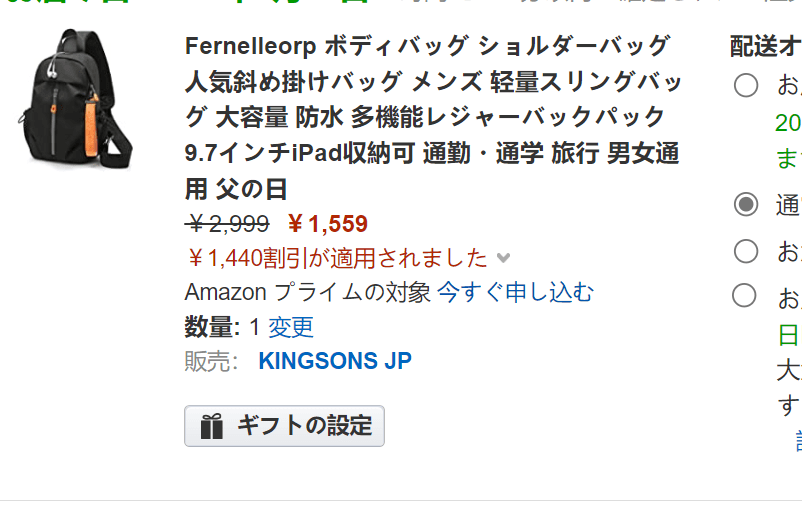This screenshot has width=802, height=505.
Task: Select the first delivery option radio button
Action: 746,85
